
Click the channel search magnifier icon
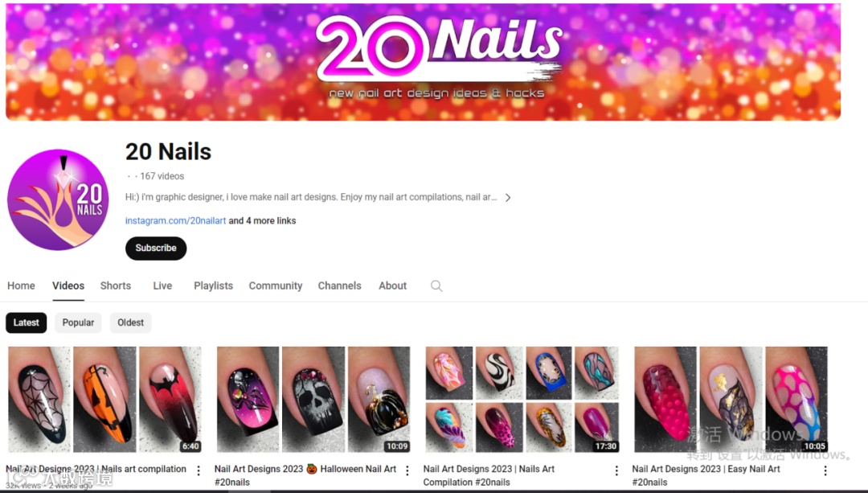[436, 286]
